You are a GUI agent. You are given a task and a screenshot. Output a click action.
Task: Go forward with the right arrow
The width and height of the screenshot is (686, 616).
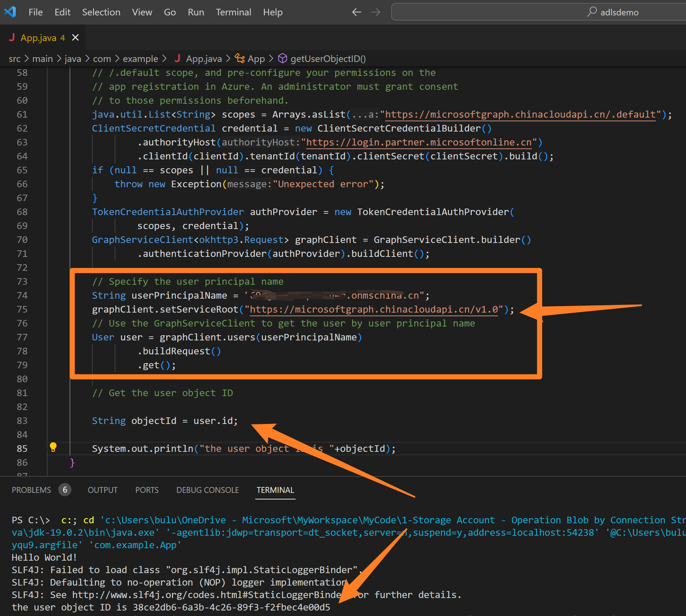coord(376,12)
